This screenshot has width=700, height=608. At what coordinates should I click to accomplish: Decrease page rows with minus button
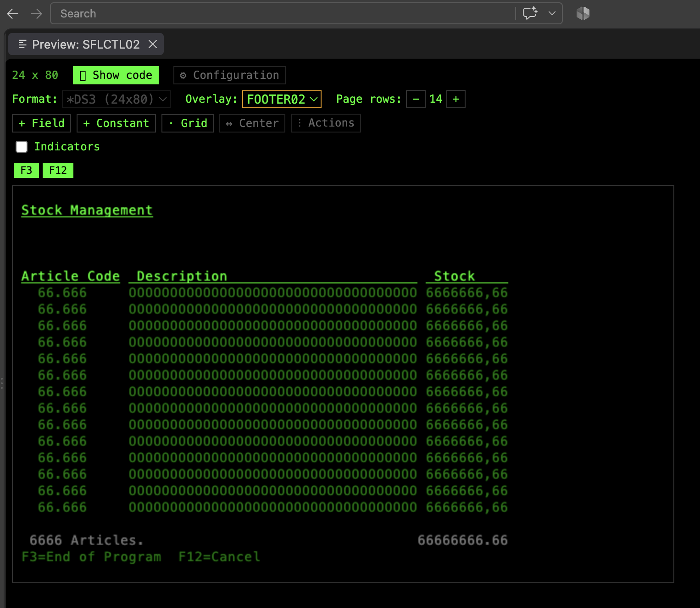tap(416, 99)
